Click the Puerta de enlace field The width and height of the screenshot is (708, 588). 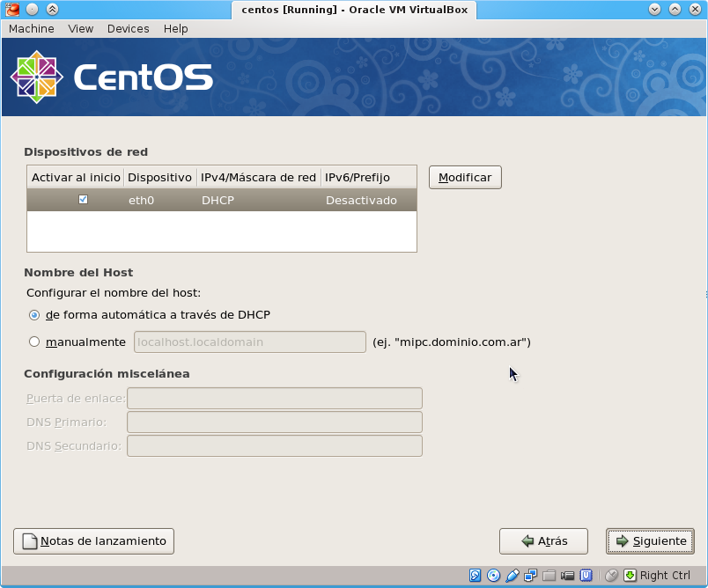point(275,399)
